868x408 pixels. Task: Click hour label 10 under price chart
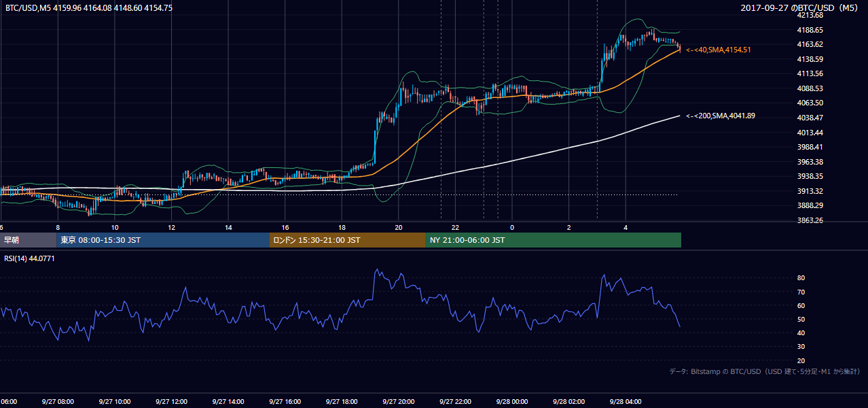[115, 228]
